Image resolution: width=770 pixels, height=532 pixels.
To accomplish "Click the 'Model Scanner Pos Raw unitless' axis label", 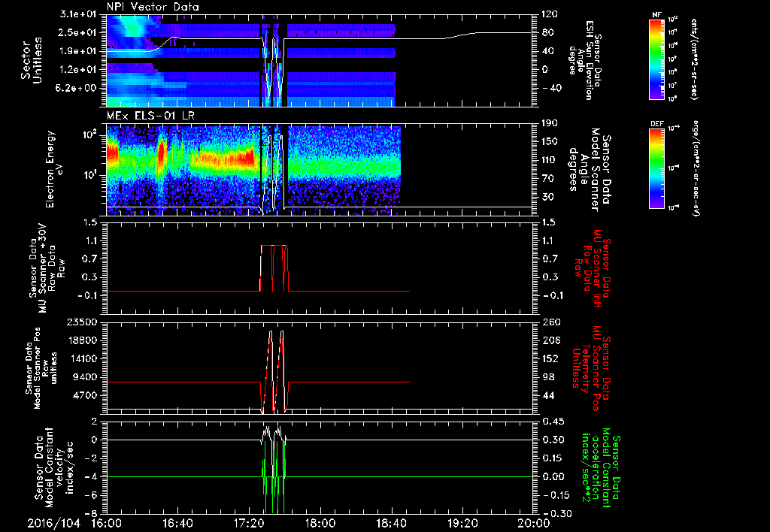I will point(41,368).
